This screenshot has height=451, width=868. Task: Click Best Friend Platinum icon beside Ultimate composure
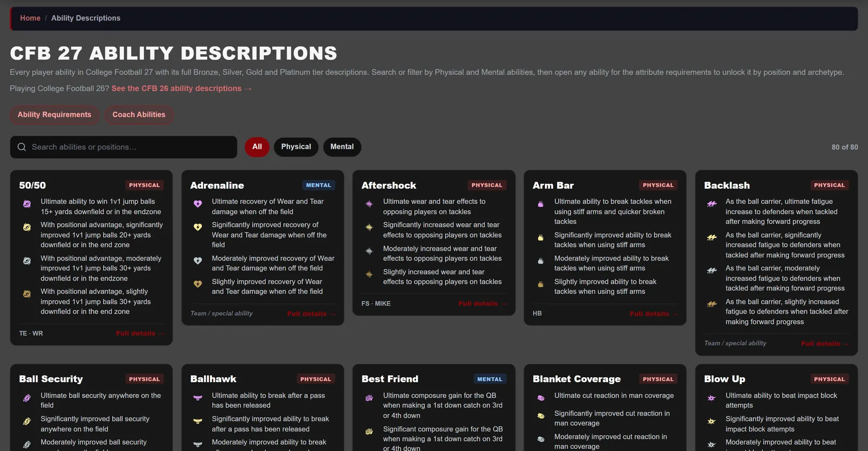(x=369, y=398)
